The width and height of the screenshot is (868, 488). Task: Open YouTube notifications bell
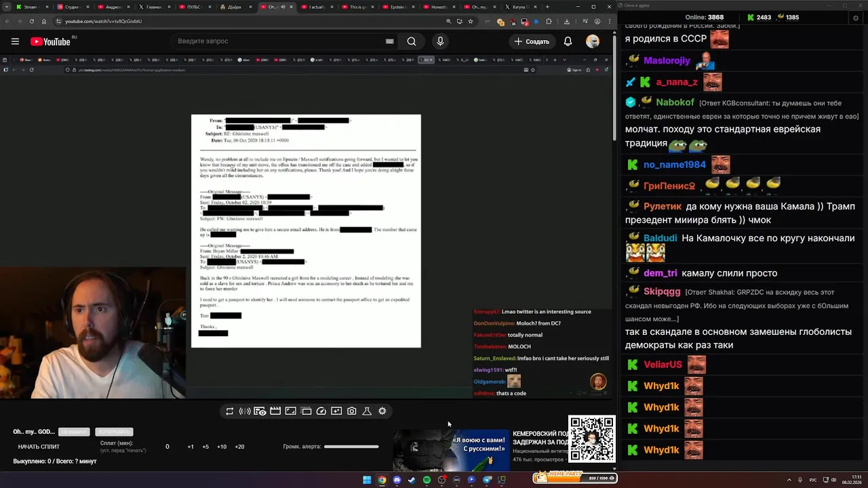click(x=568, y=41)
